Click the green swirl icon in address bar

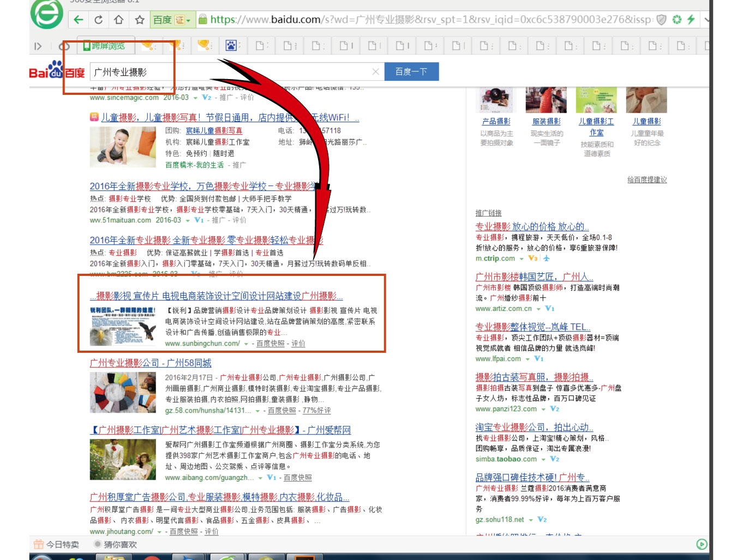click(677, 20)
